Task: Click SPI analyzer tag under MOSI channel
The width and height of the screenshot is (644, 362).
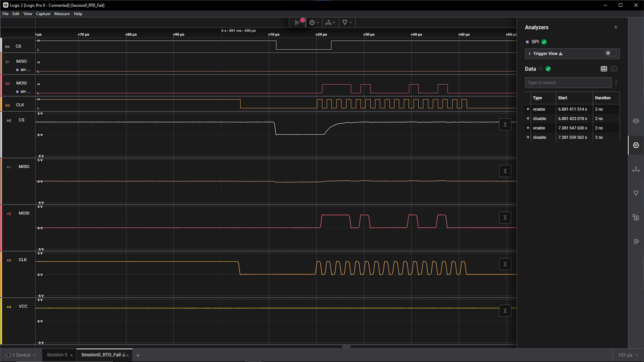Action: point(23,92)
